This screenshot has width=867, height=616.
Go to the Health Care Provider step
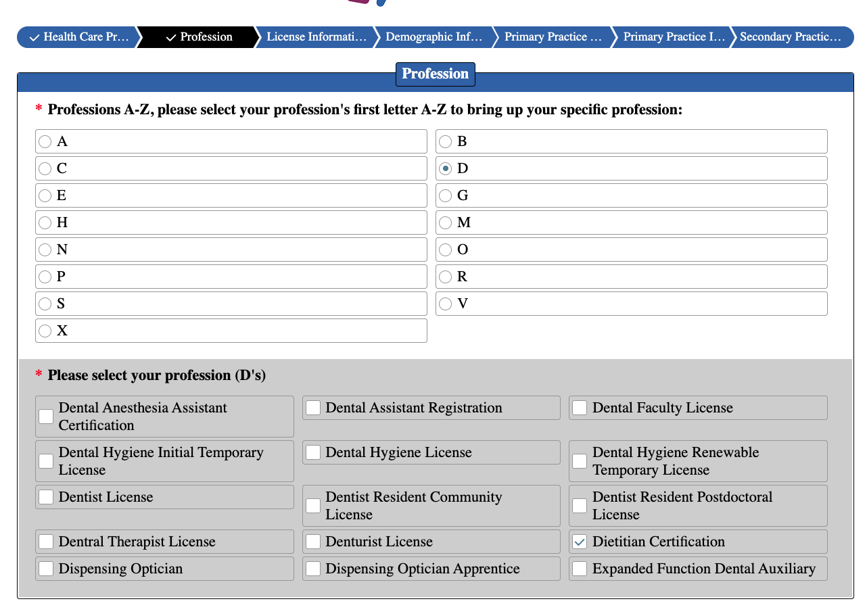pyautogui.click(x=78, y=37)
